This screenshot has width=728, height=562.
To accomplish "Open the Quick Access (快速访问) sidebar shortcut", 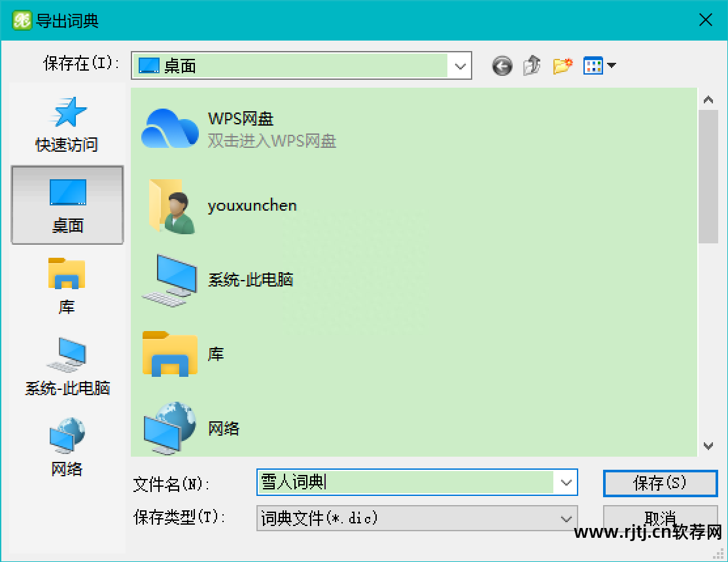I will 67,124.
